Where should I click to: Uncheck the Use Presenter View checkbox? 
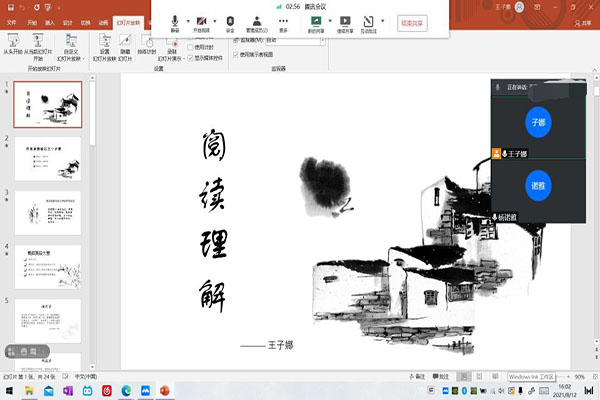236,55
